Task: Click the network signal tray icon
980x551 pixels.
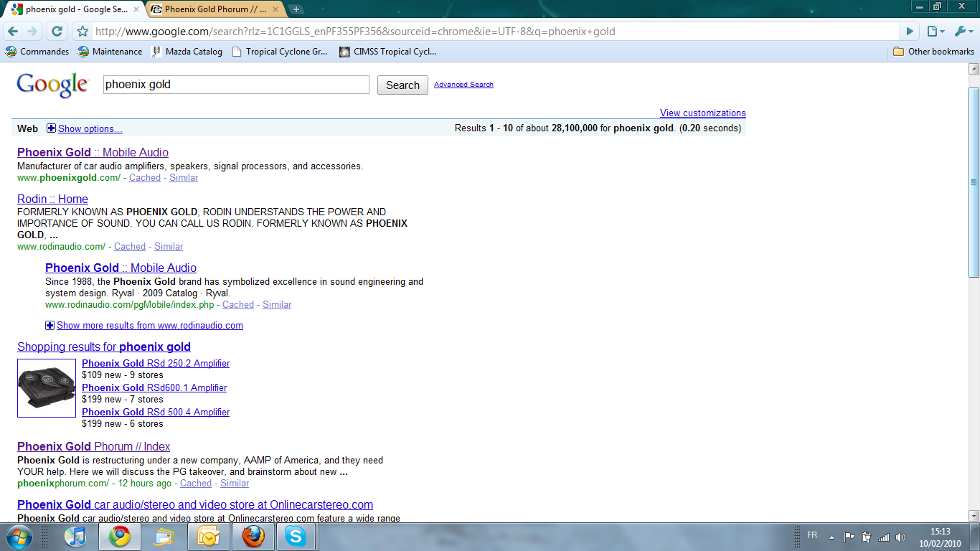Action: coord(884,537)
